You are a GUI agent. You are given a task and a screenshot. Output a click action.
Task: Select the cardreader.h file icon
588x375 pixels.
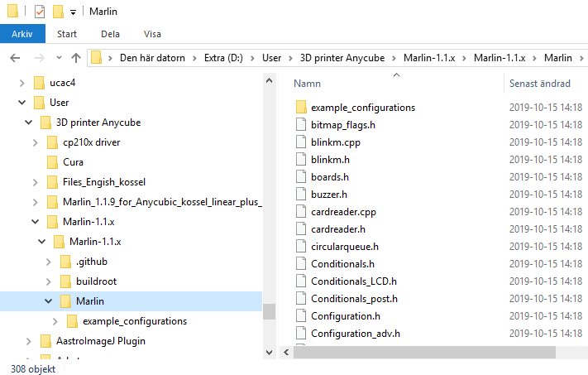301,228
